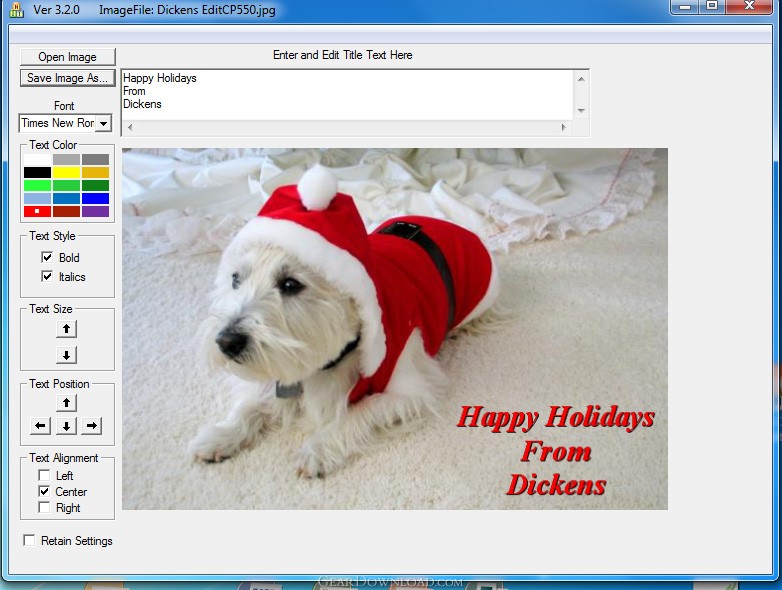Check the Retain Settings box
Viewport: 782px width, 590px height.
pyautogui.click(x=29, y=541)
